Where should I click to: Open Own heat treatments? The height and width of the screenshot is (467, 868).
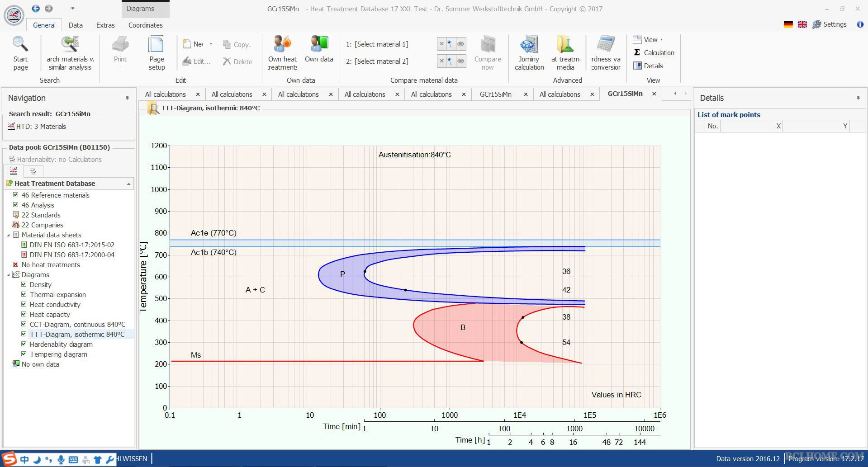click(282, 53)
